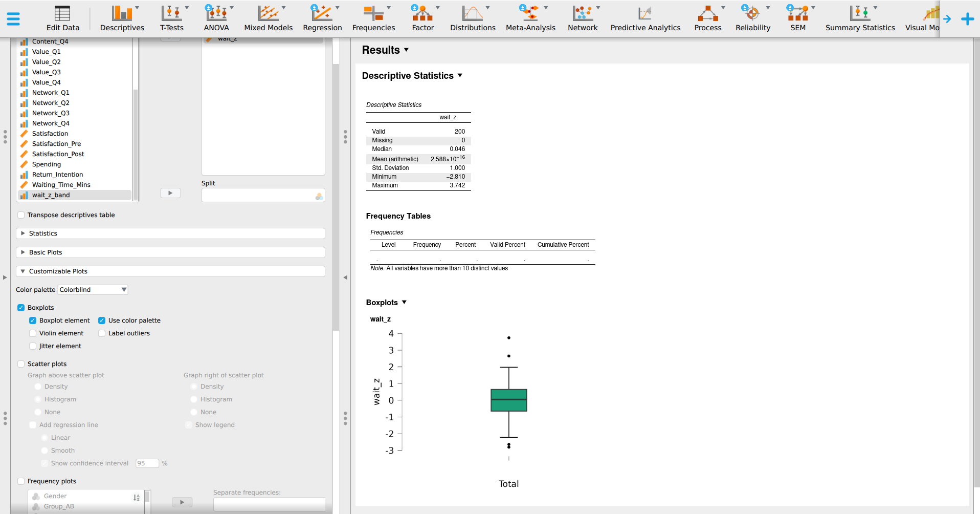The width and height of the screenshot is (980, 514).
Task: Open the Meta-Analysis module
Action: [530, 18]
